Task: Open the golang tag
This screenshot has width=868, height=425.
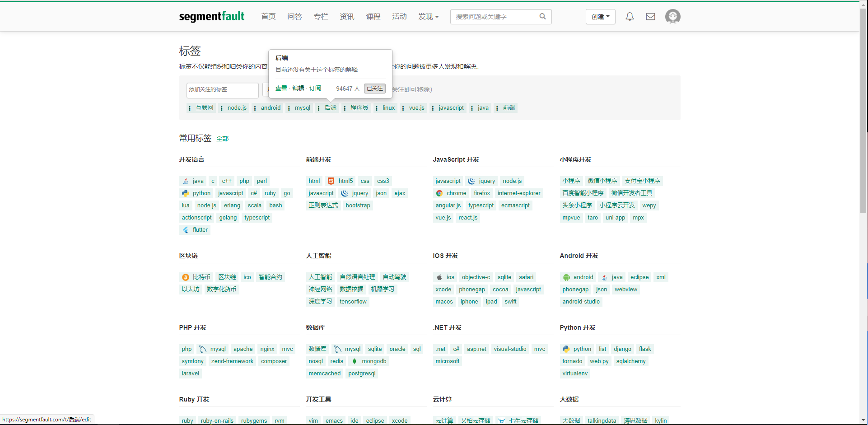Action: click(228, 218)
